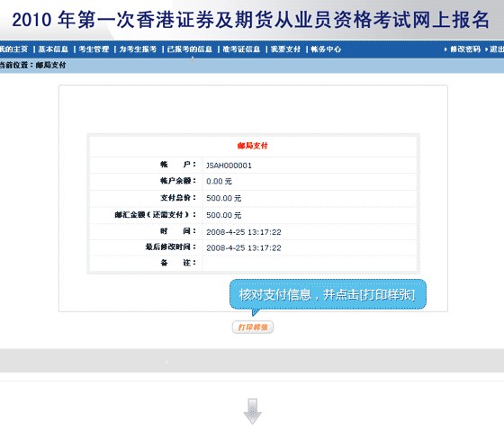The image size is (504, 431).
Task: Click the grey down arrow icon
Action: [253, 411]
